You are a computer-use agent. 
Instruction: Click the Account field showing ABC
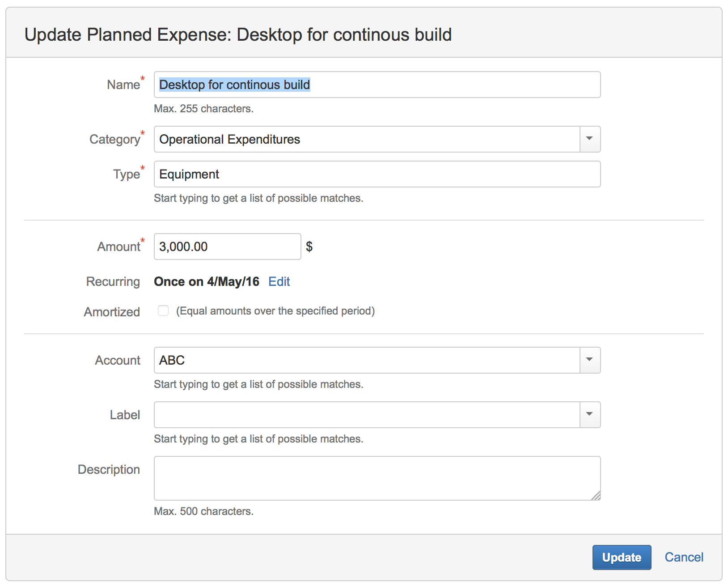point(367,360)
